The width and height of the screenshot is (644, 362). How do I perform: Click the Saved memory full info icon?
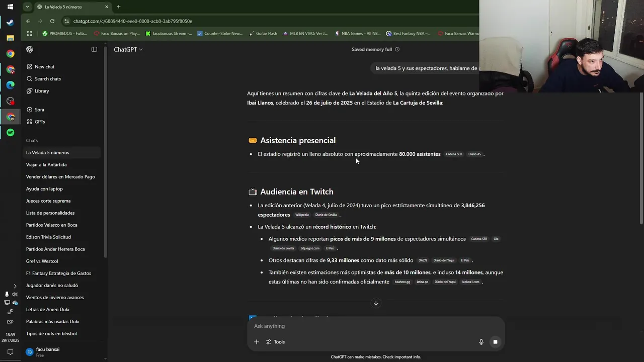[x=397, y=49]
